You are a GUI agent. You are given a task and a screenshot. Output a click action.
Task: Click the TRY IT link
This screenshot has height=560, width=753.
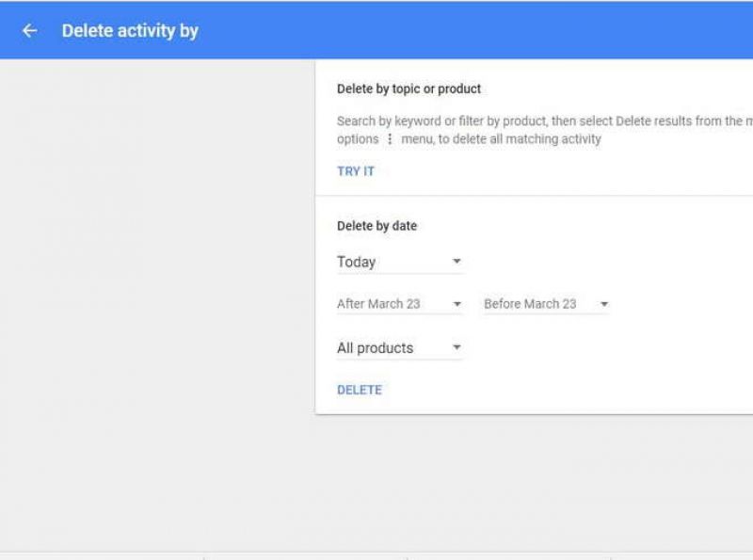[x=354, y=170]
